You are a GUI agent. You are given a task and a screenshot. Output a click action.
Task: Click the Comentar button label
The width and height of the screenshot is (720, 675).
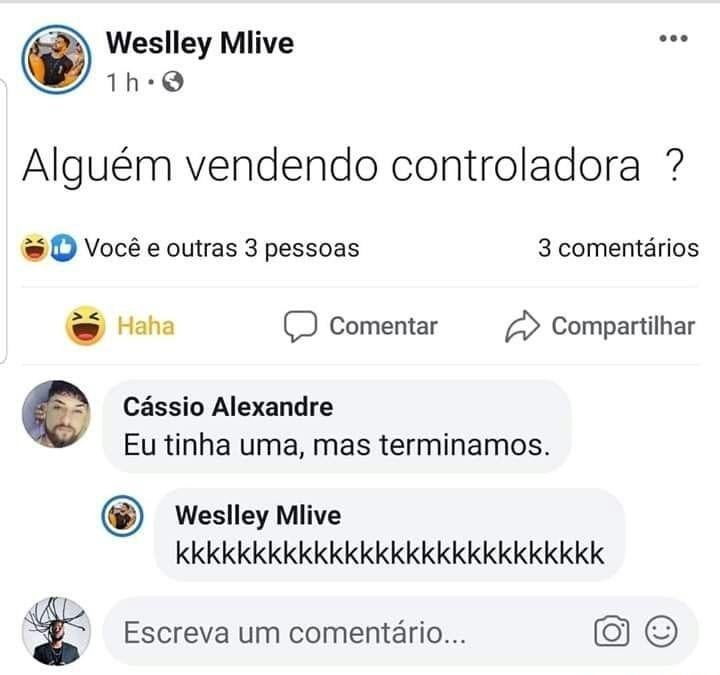click(383, 326)
